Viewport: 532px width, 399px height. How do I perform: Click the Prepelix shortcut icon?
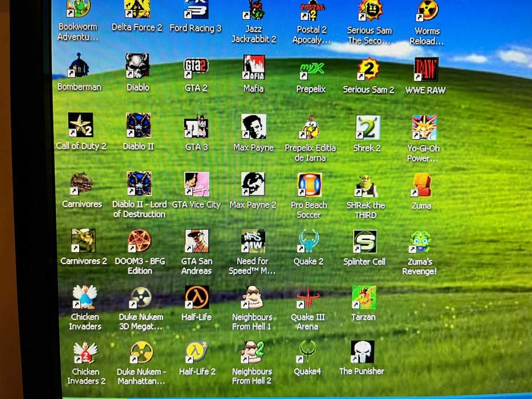(311, 70)
